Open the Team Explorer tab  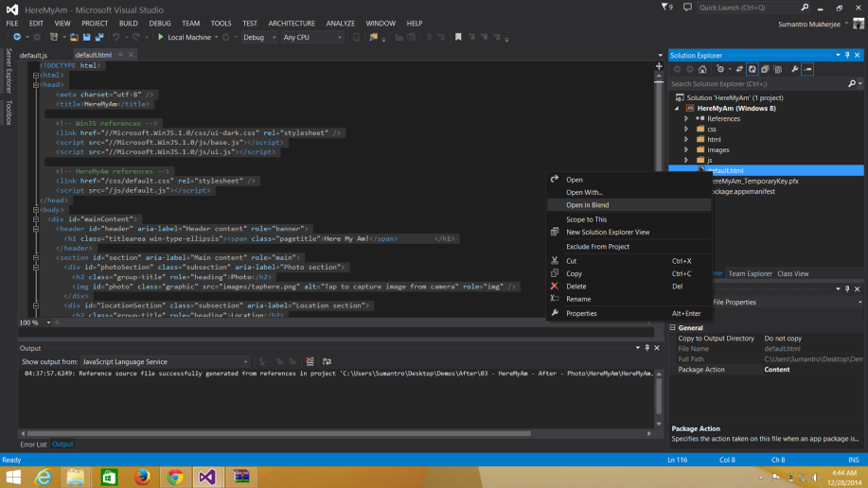pyautogui.click(x=750, y=274)
